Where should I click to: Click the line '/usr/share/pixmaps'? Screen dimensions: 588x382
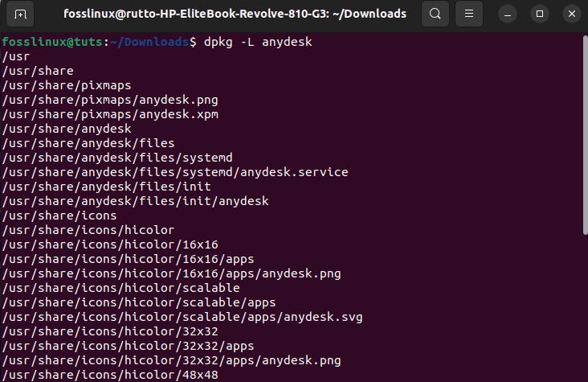click(x=67, y=85)
